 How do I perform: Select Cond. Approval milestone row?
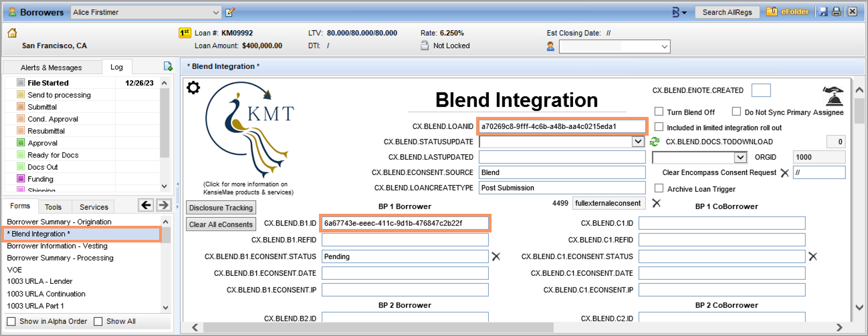click(x=82, y=119)
